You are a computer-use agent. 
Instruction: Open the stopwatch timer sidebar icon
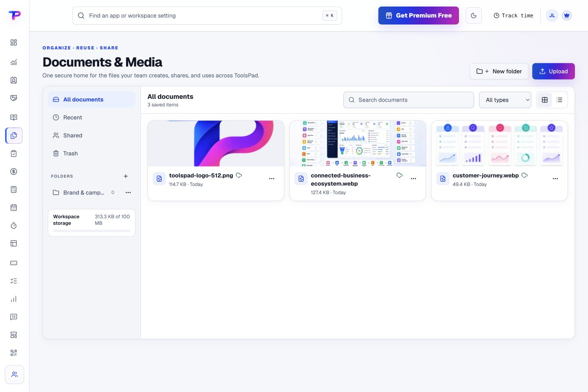click(13, 225)
